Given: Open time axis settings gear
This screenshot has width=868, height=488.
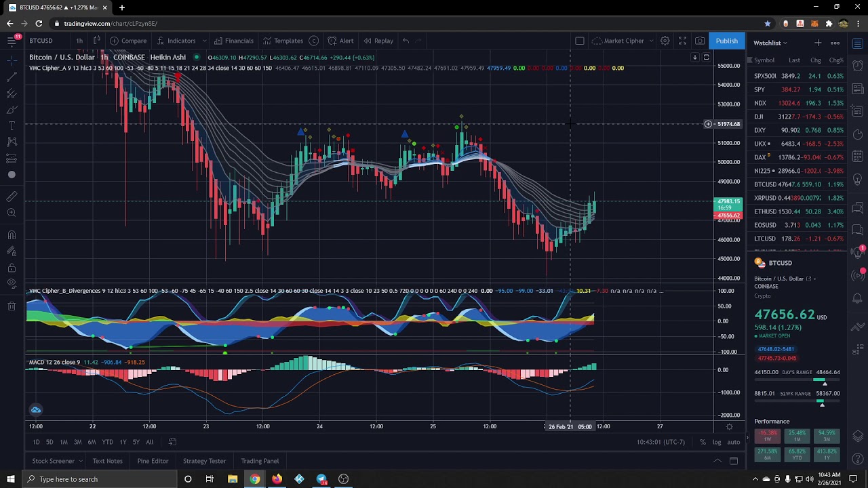Looking at the screenshot, I should (729, 426).
